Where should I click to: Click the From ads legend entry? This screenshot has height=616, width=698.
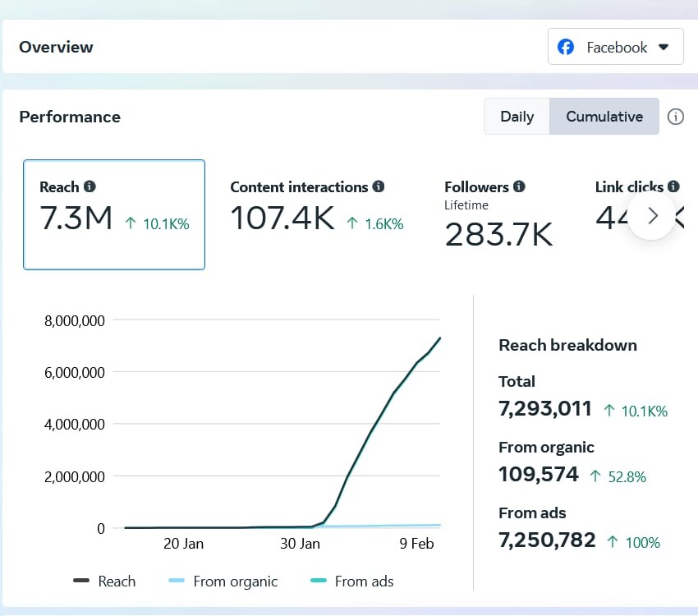click(x=353, y=582)
